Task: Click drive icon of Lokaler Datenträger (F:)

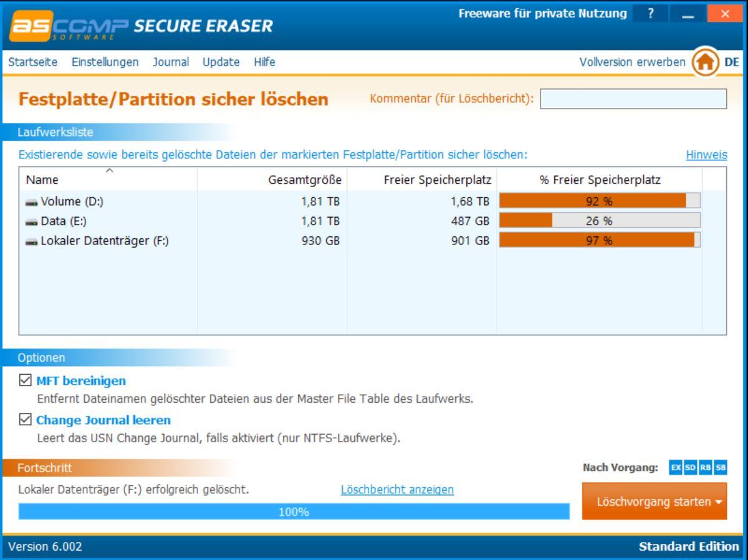Action: [31, 241]
